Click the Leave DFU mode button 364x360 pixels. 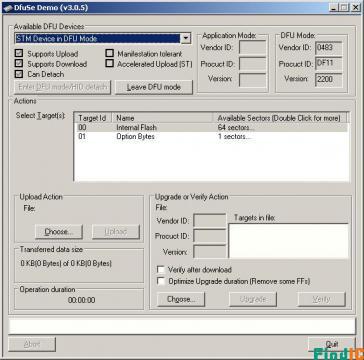pos(154,87)
